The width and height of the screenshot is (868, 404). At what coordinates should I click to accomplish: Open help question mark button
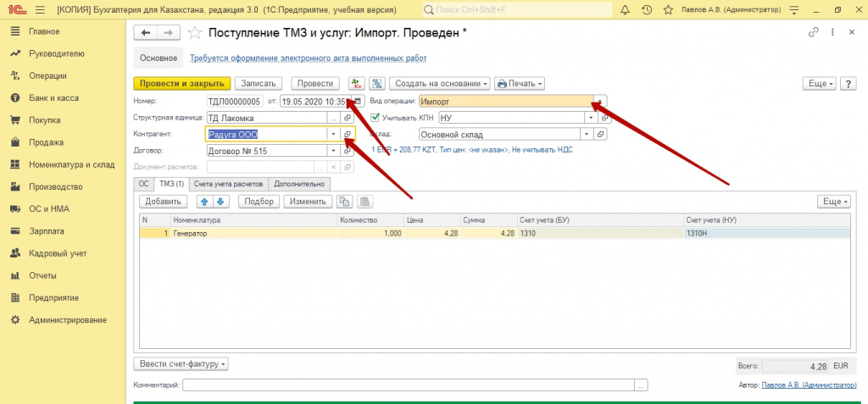848,84
